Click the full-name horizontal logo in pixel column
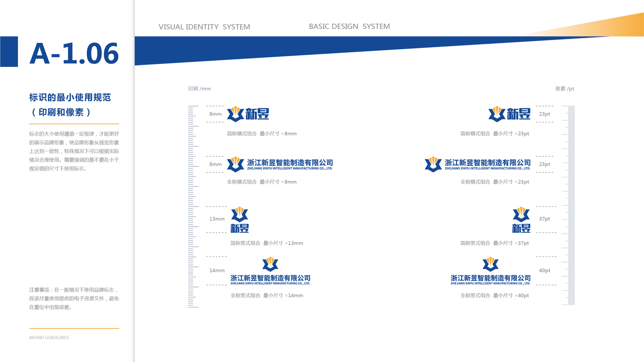Image resolution: width=644 pixels, height=362 pixels. 477,164
